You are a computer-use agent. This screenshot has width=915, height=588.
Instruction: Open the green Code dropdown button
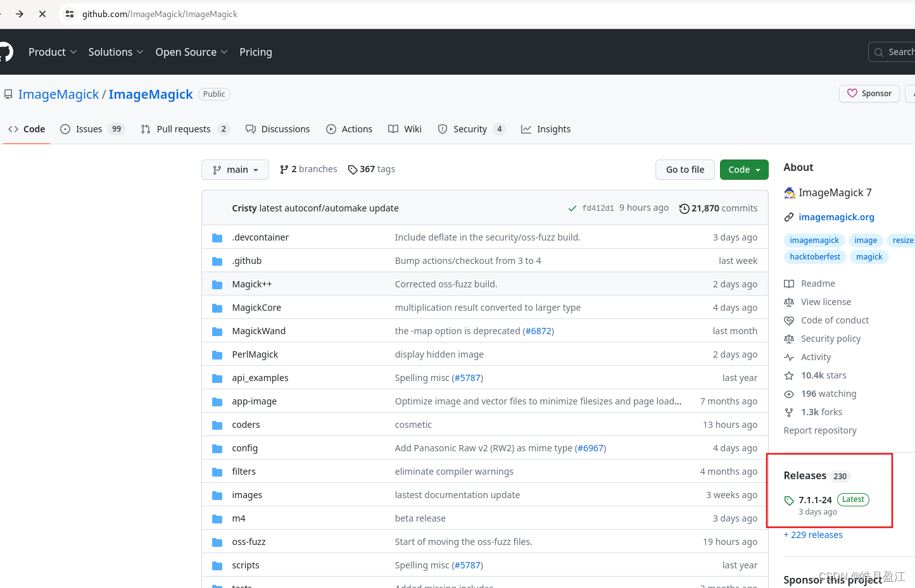pyautogui.click(x=744, y=170)
